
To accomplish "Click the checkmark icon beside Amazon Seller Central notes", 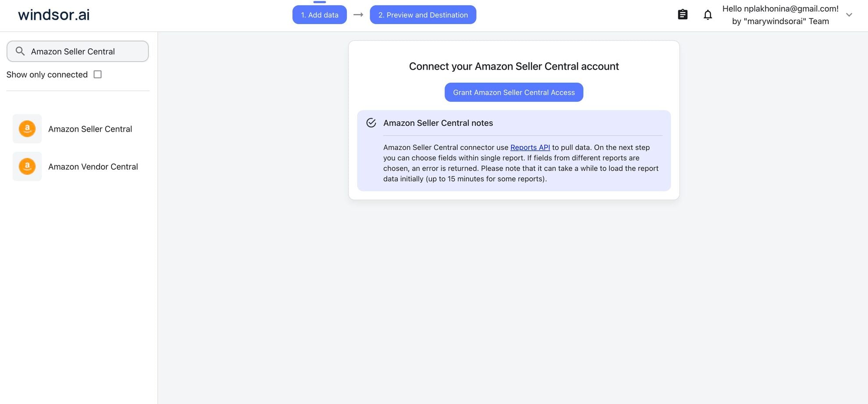I will (x=371, y=123).
